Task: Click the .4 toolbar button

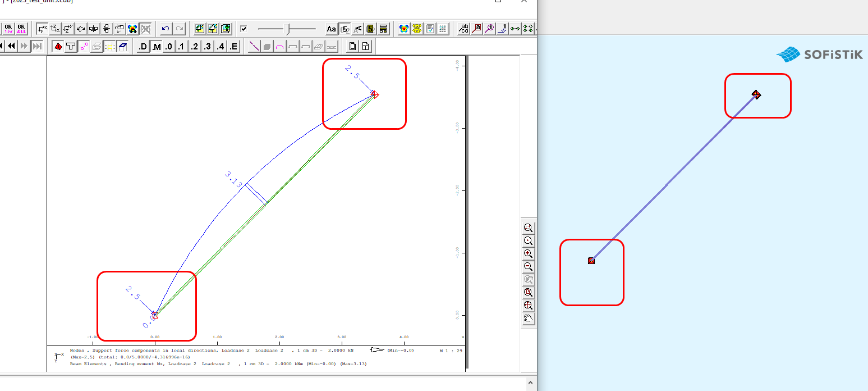Action: point(221,46)
